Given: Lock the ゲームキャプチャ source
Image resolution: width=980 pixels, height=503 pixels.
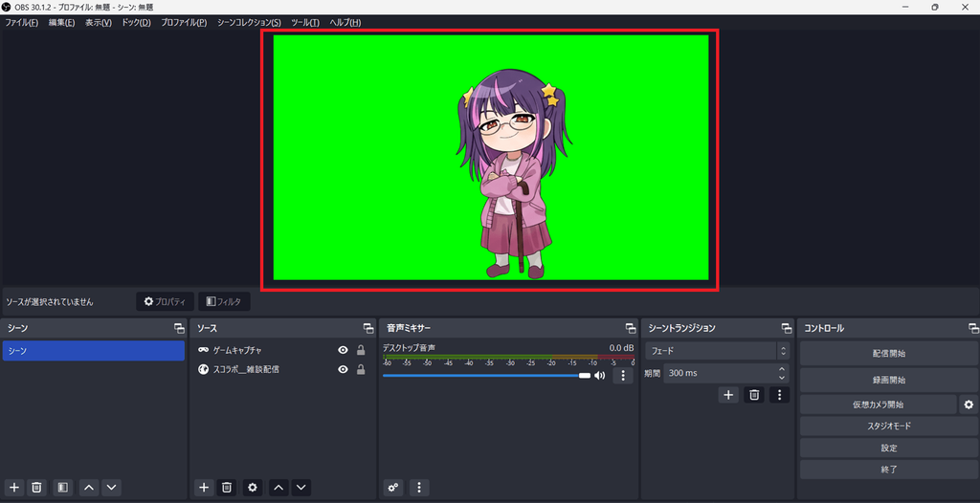Looking at the screenshot, I should tap(361, 350).
